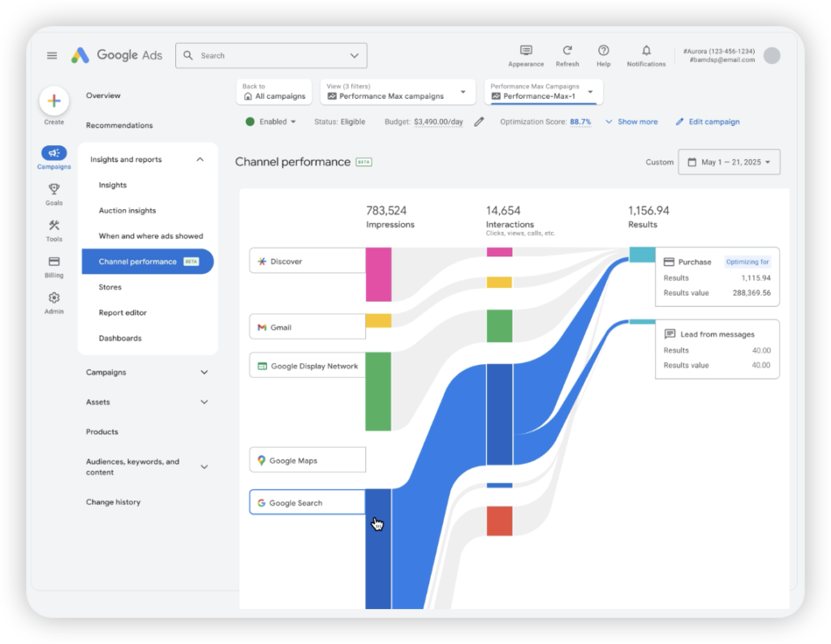Image resolution: width=831 pixels, height=644 pixels.
Task: Open Change history
Action: [x=113, y=501]
